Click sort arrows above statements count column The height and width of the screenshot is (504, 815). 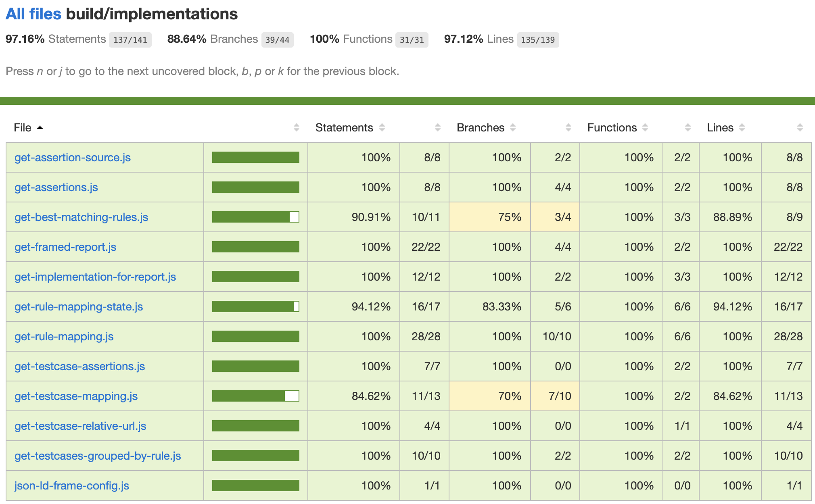(438, 128)
